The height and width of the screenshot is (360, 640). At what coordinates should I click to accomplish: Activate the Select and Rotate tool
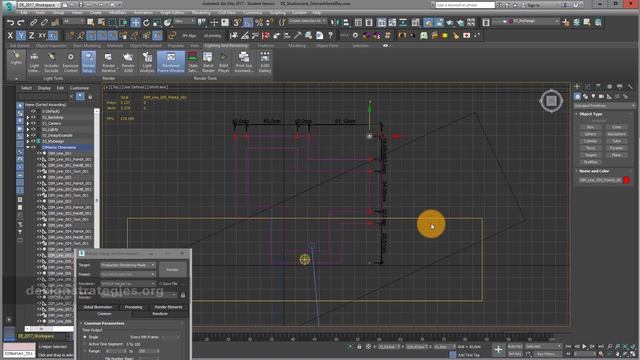coord(146,22)
